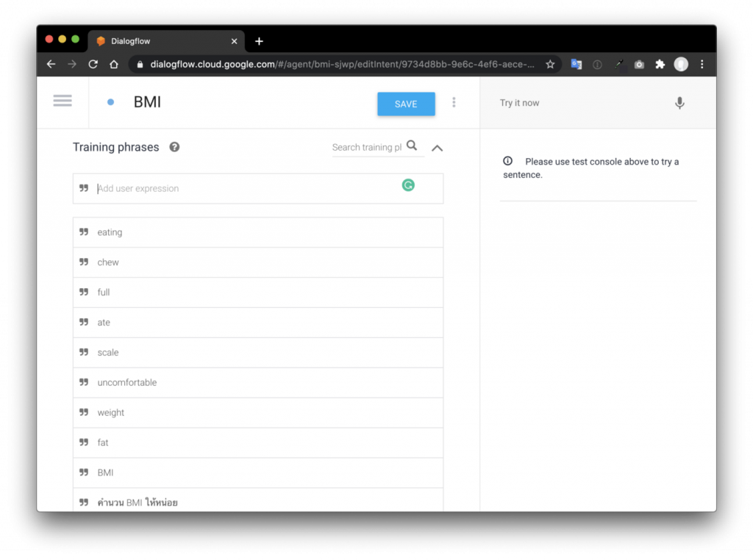Image resolution: width=753 pixels, height=560 pixels.
Task: Click the microphone icon in Try it now
Action: (679, 103)
